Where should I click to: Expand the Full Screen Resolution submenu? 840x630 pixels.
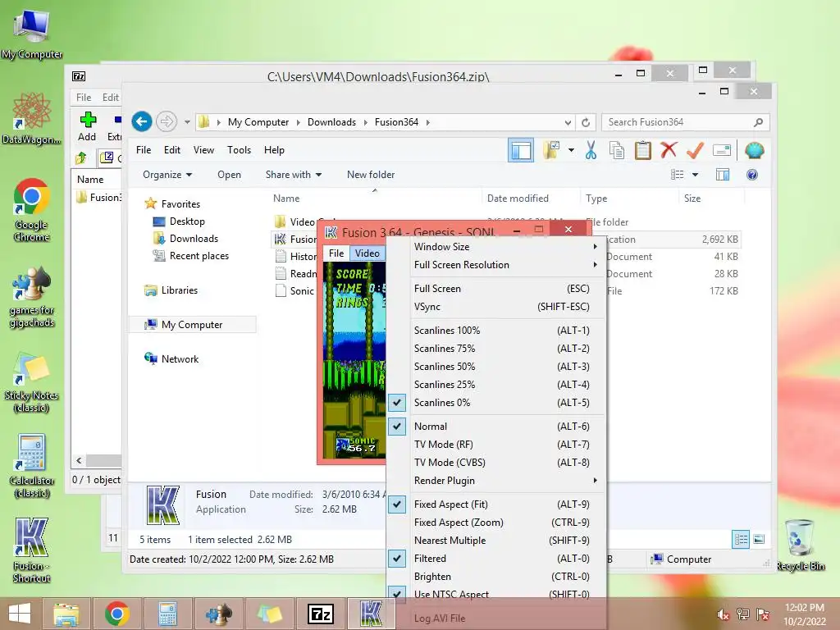click(496, 265)
